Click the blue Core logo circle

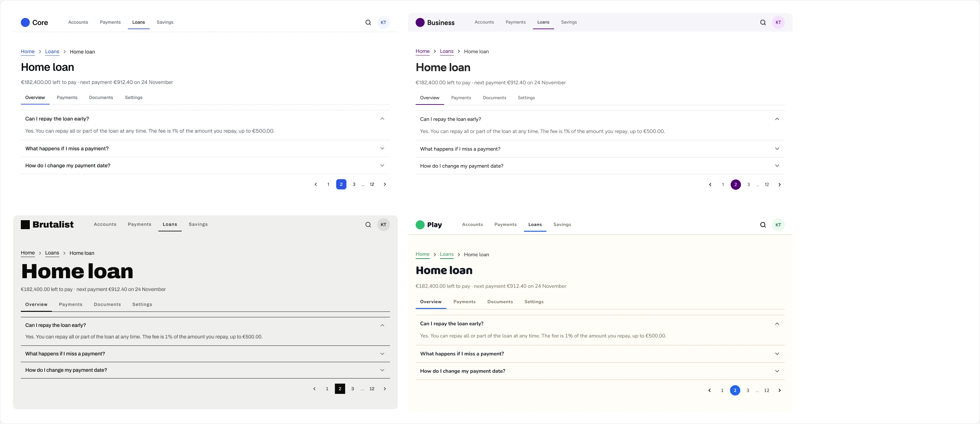26,22
